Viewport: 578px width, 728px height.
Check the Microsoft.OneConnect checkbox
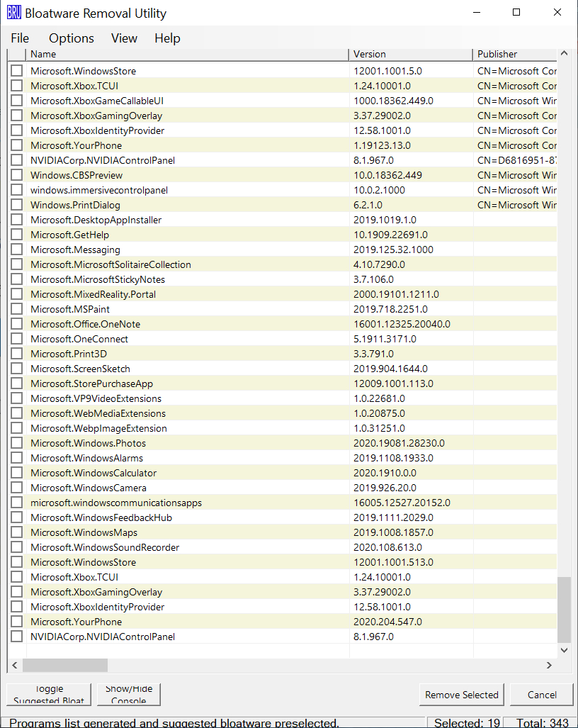point(17,338)
